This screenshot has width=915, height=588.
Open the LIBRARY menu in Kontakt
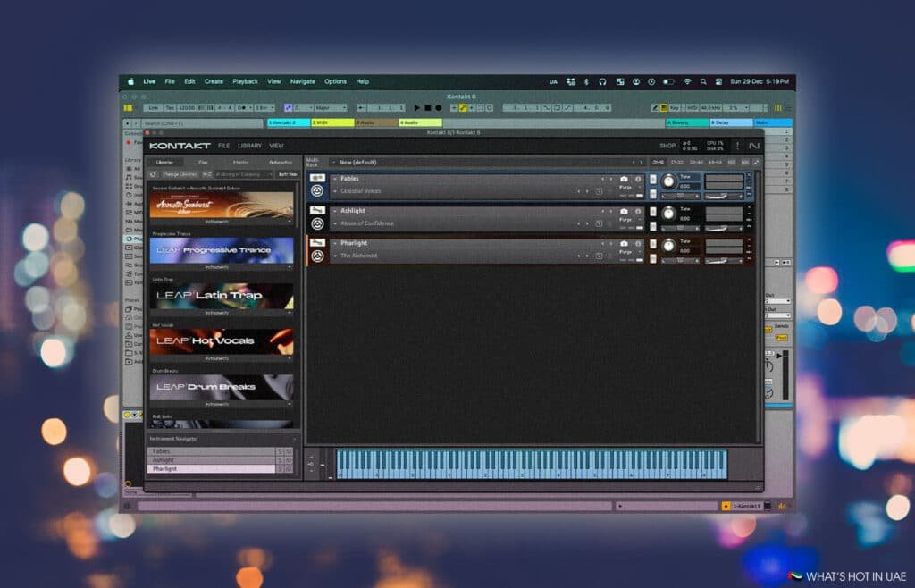point(249,146)
